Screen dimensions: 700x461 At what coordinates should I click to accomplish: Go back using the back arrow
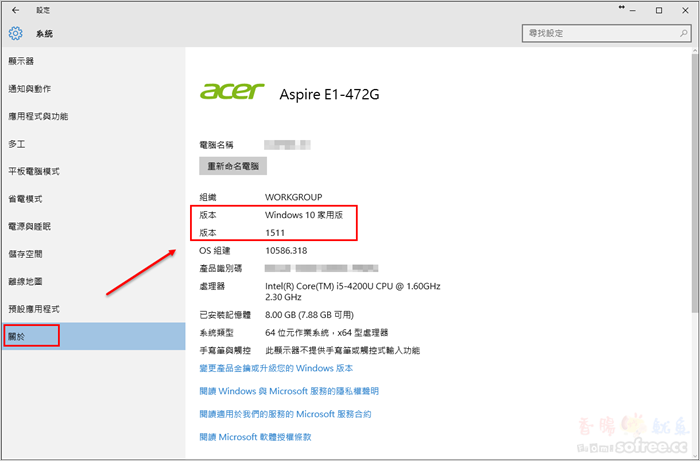pos(16,10)
